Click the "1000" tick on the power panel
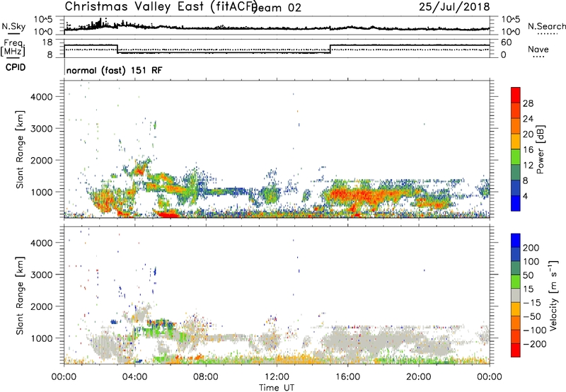 coord(42,192)
